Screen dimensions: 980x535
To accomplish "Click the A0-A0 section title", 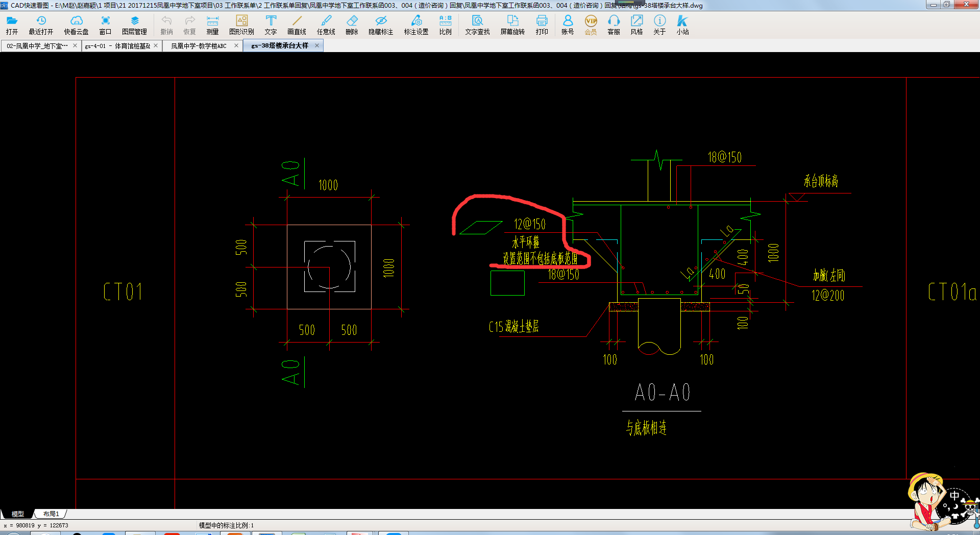I will (x=663, y=393).
